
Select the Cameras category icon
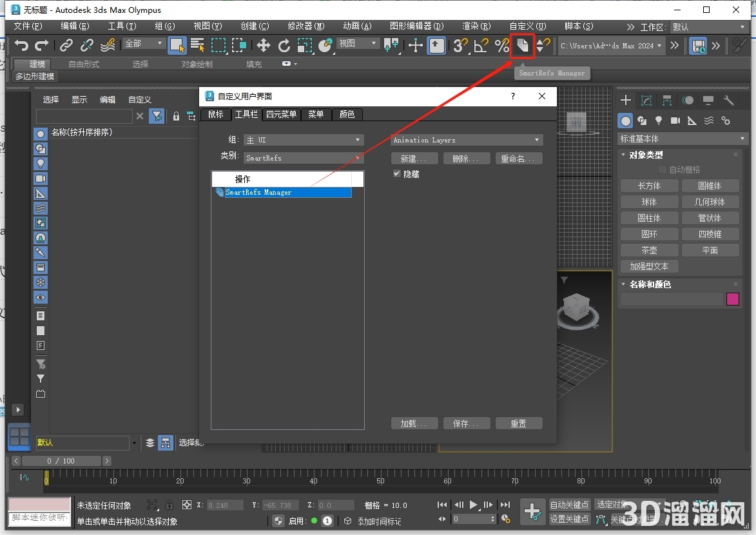click(x=675, y=121)
